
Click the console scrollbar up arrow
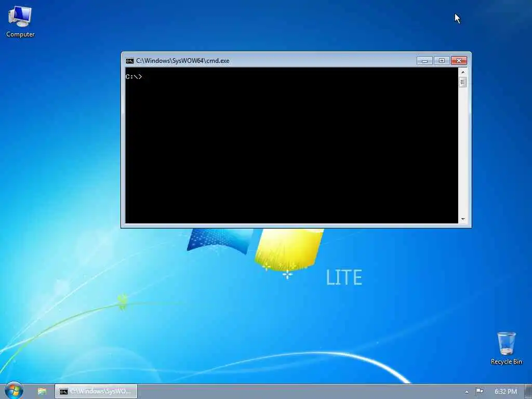(463, 72)
